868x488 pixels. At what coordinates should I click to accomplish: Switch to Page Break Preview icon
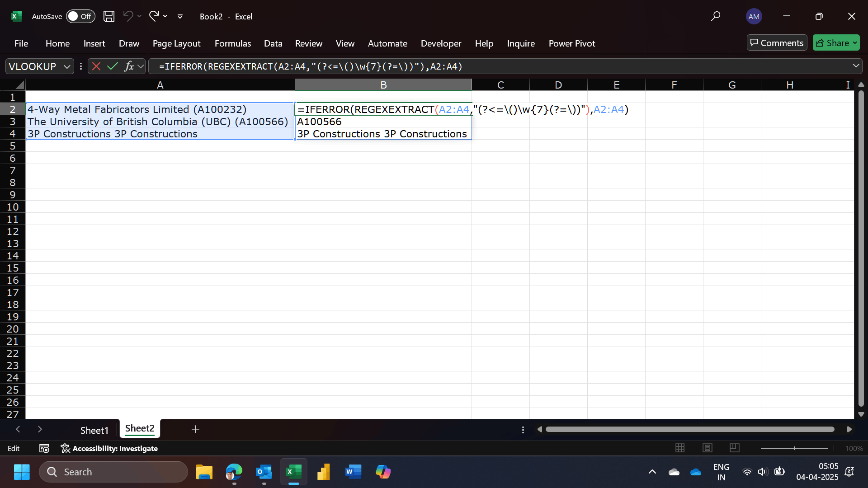coord(735,448)
